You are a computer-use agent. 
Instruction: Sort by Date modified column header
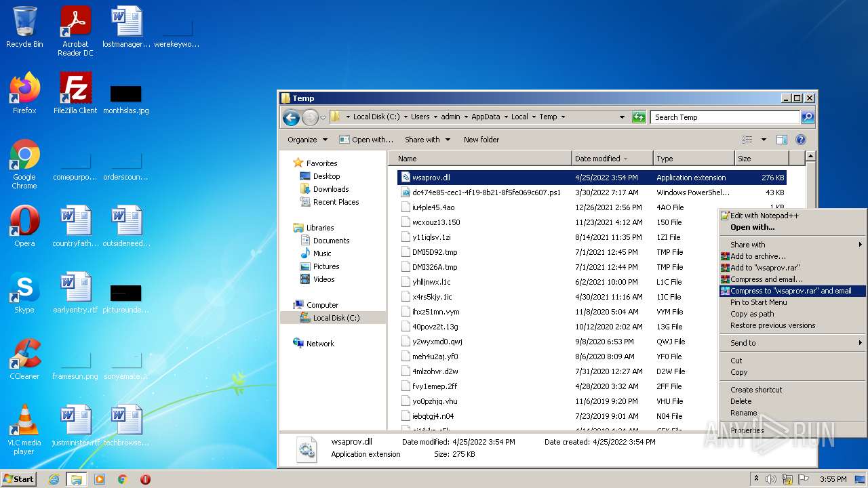(x=612, y=159)
